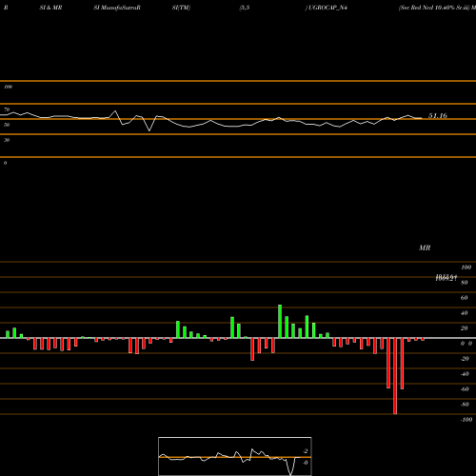Click the "-2" label in the mini chart
476x476 pixels.
click(x=306, y=451)
